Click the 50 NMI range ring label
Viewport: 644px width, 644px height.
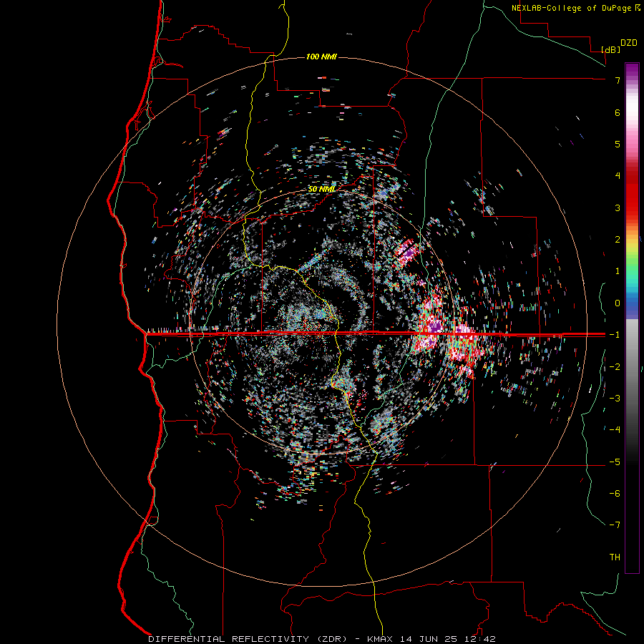(321, 189)
